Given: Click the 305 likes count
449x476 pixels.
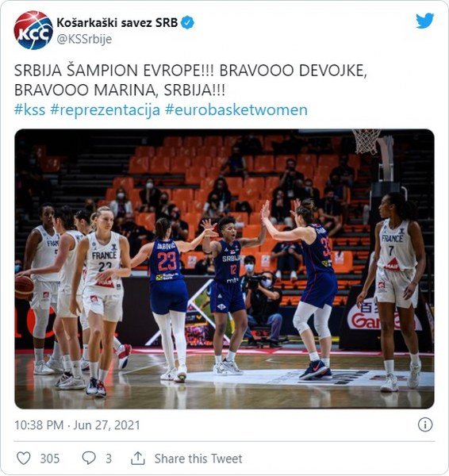Looking at the screenshot, I should point(50,459).
